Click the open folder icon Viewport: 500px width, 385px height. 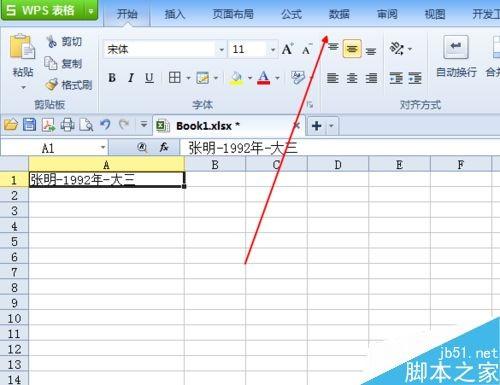tap(11, 125)
